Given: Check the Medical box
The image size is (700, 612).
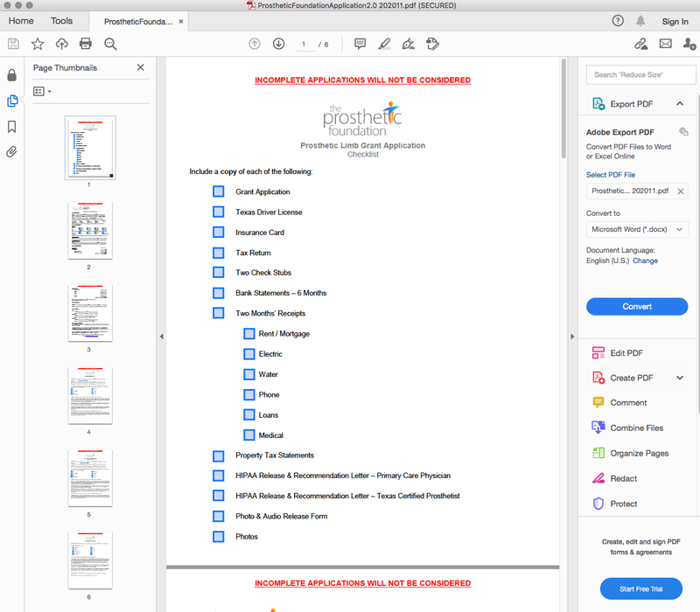Looking at the screenshot, I should click(x=249, y=435).
